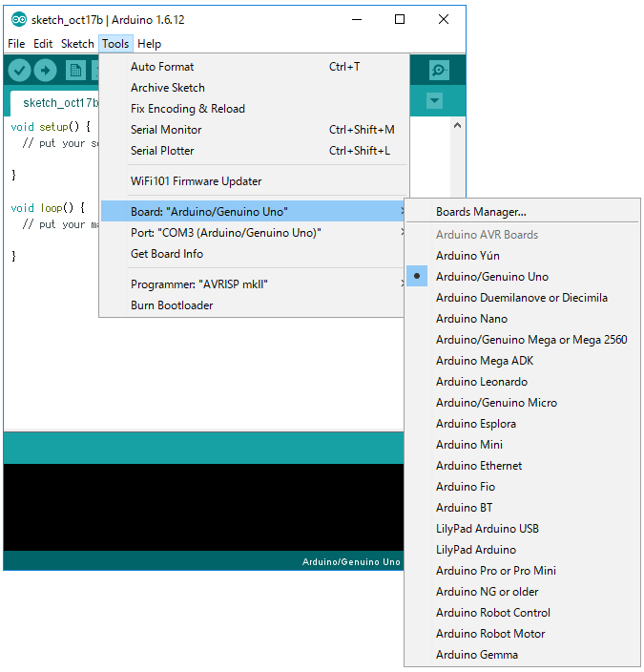Expand the Programmer "AVRISP mkII" submenu
Screen dimensions: 644x672
pyautogui.click(x=254, y=284)
